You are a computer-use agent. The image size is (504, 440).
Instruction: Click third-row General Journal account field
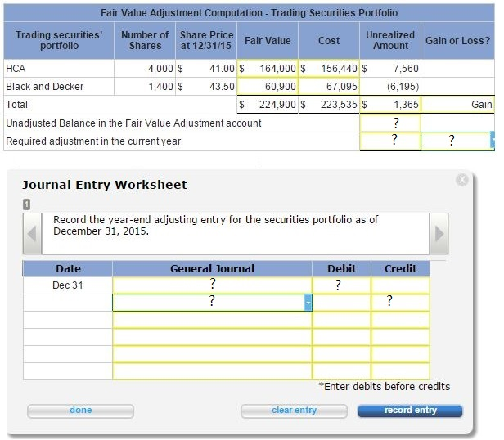click(x=212, y=320)
